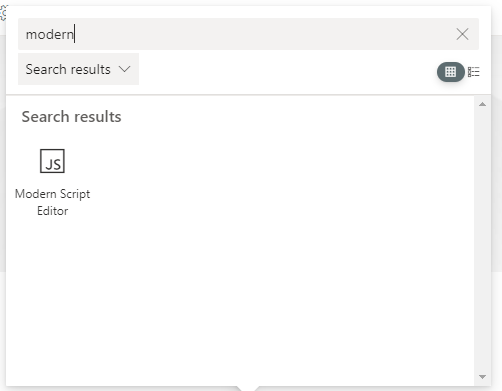Switch to grid view layout
502x391 pixels.
pos(451,72)
